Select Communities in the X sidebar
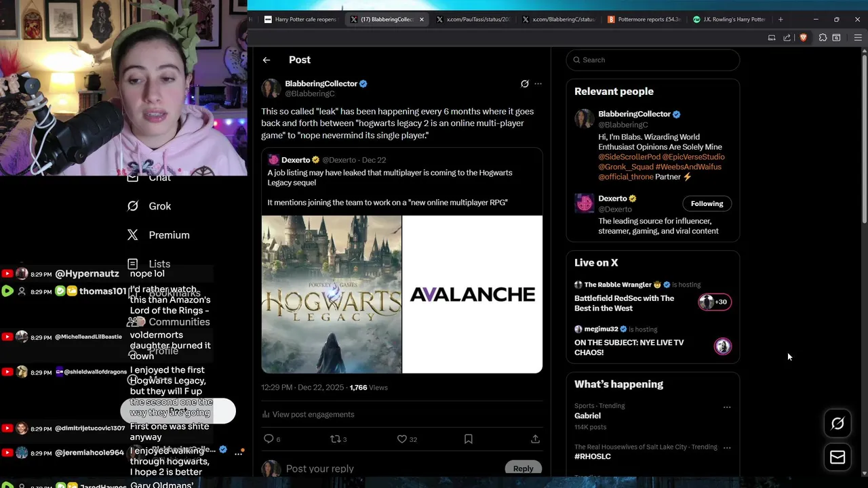The width and height of the screenshot is (868, 488). 170,322
